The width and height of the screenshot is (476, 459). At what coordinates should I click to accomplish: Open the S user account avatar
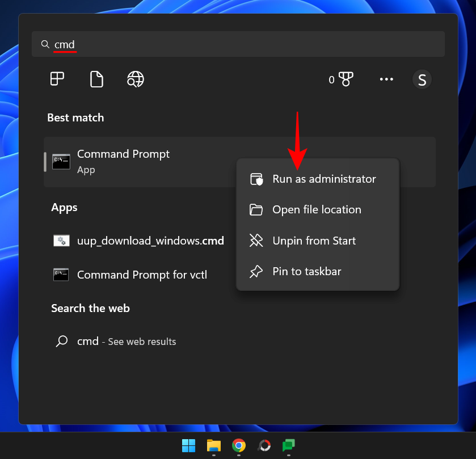(x=422, y=79)
